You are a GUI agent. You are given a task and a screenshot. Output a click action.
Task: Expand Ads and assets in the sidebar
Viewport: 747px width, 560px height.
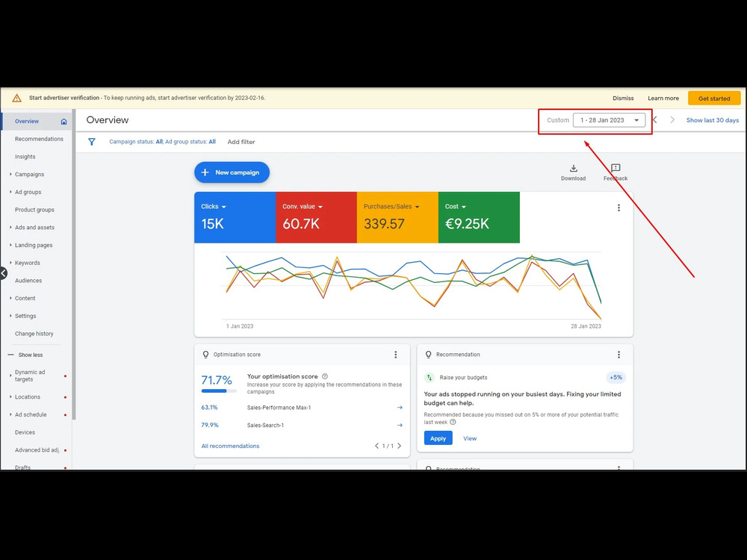click(x=10, y=228)
